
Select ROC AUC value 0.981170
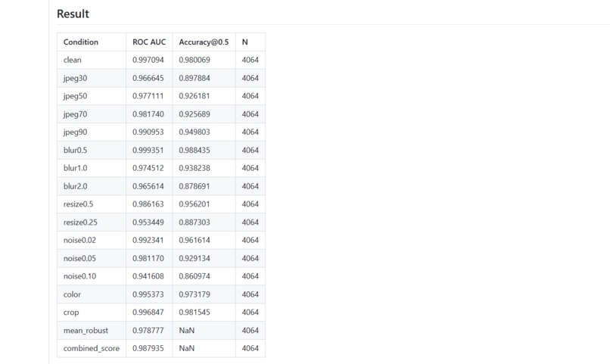[148, 259]
